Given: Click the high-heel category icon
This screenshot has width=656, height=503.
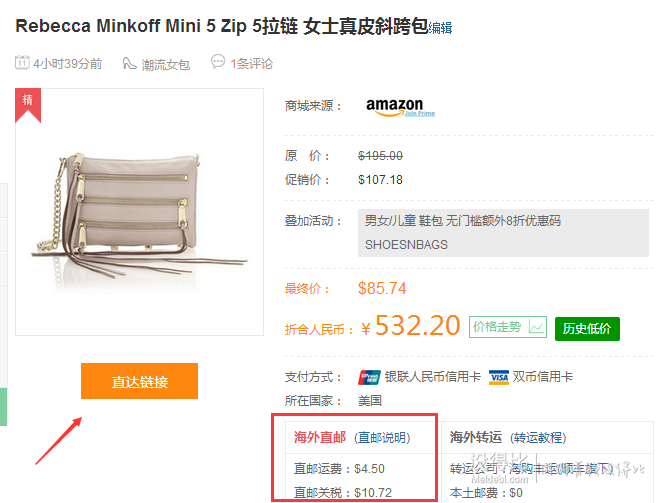Looking at the screenshot, I should click(129, 63).
